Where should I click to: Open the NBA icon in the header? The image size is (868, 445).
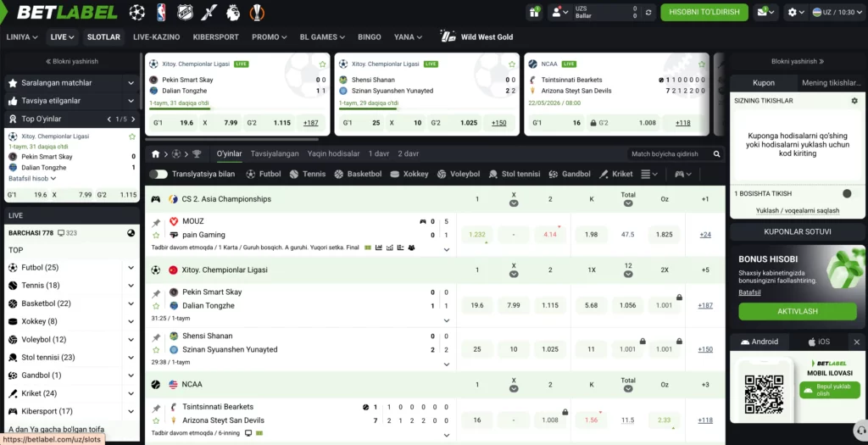click(x=161, y=12)
